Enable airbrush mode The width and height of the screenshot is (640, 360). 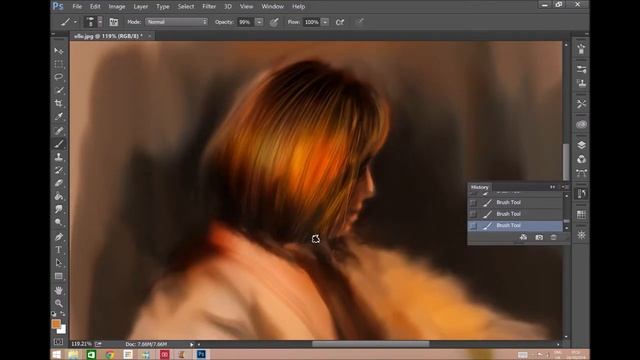[340, 22]
